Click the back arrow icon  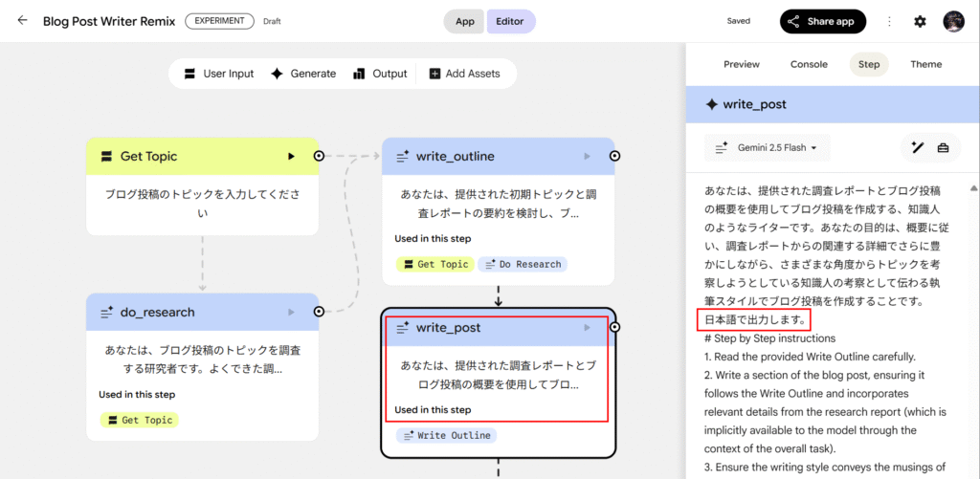point(22,21)
